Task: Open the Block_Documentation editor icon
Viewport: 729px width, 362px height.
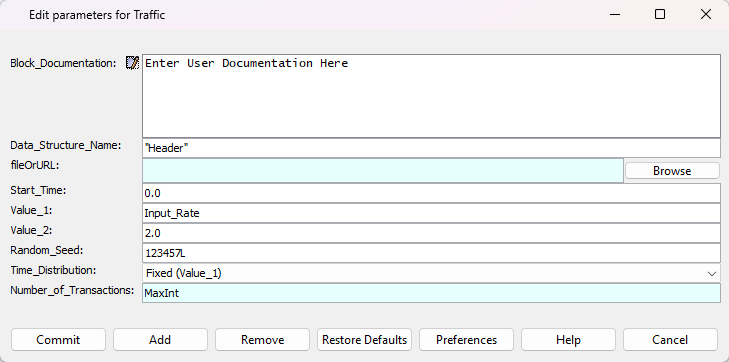Action: point(133,63)
